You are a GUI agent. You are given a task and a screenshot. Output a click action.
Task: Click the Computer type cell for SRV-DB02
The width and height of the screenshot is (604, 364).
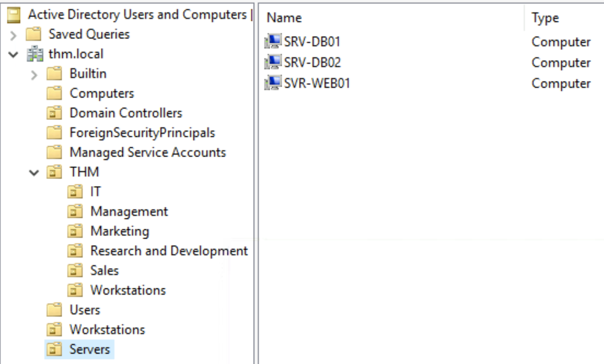click(561, 63)
